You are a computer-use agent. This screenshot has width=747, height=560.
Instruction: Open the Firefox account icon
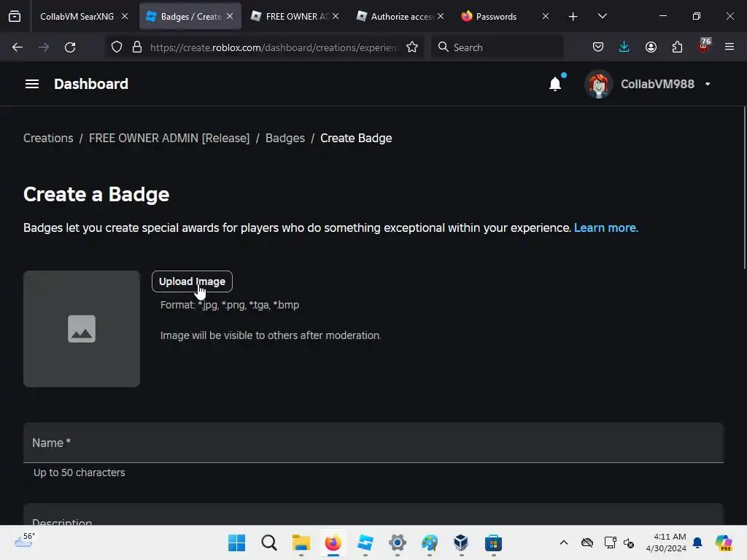tap(651, 47)
